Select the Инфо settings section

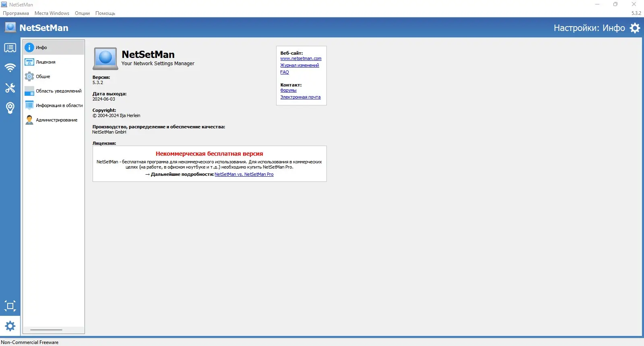tap(54, 47)
